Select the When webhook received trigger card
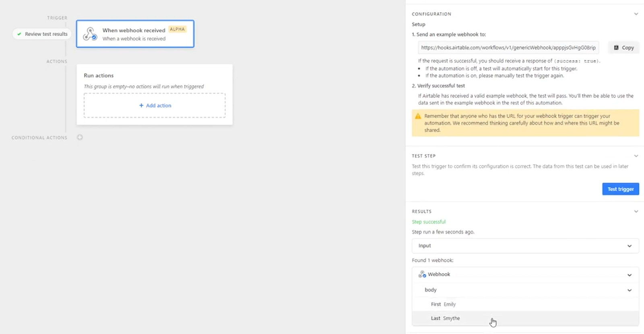The height and width of the screenshot is (334, 644). click(x=135, y=34)
